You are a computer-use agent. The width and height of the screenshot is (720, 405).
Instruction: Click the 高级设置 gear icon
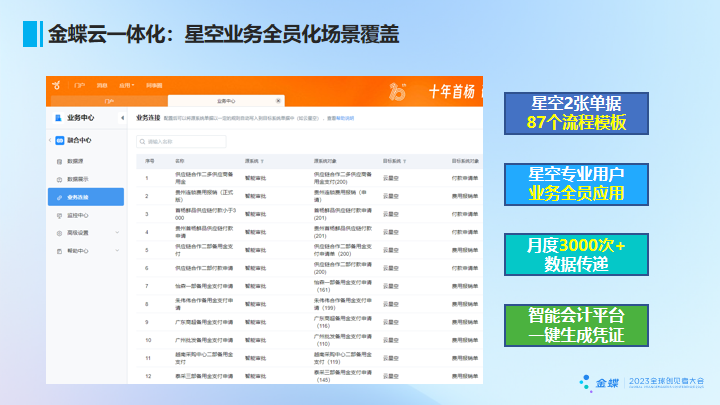click(59, 233)
